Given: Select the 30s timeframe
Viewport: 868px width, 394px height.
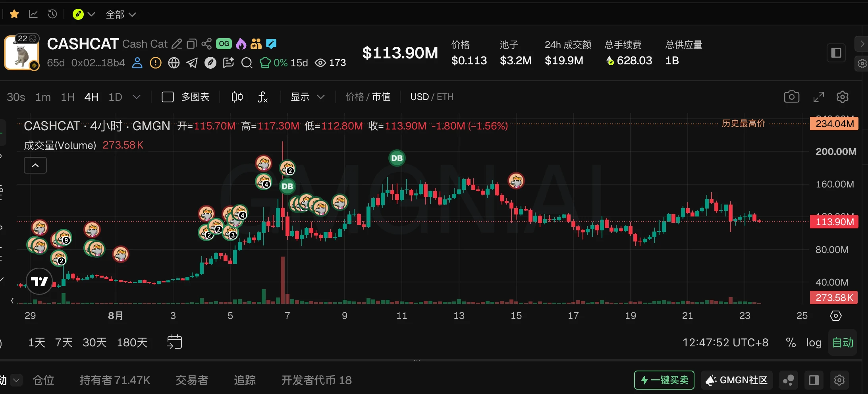Looking at the screenshot, I should pyautogui.click(x=16, y=97).
